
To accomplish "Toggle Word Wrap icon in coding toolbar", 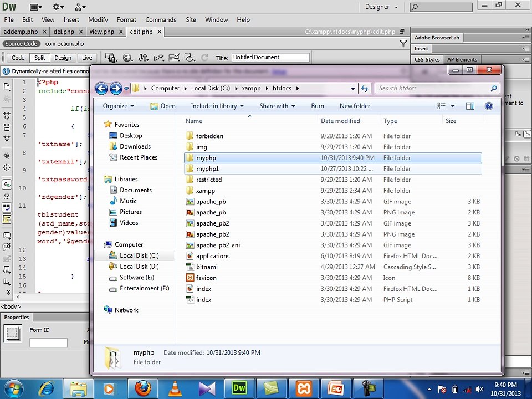I will (x=7, y=207).
